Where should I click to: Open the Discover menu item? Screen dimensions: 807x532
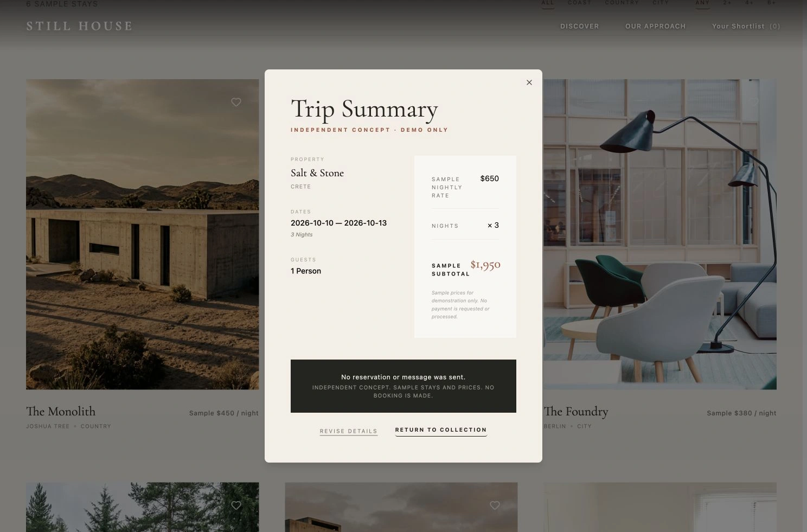pos(580,26)
